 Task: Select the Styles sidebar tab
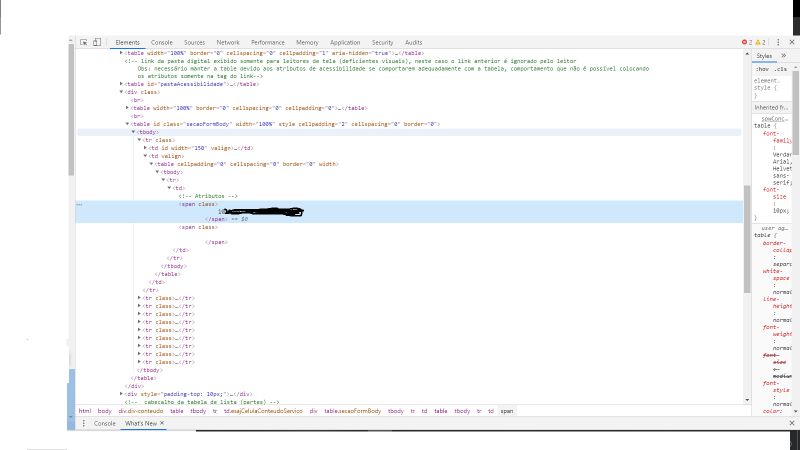(x=764, y=56)
